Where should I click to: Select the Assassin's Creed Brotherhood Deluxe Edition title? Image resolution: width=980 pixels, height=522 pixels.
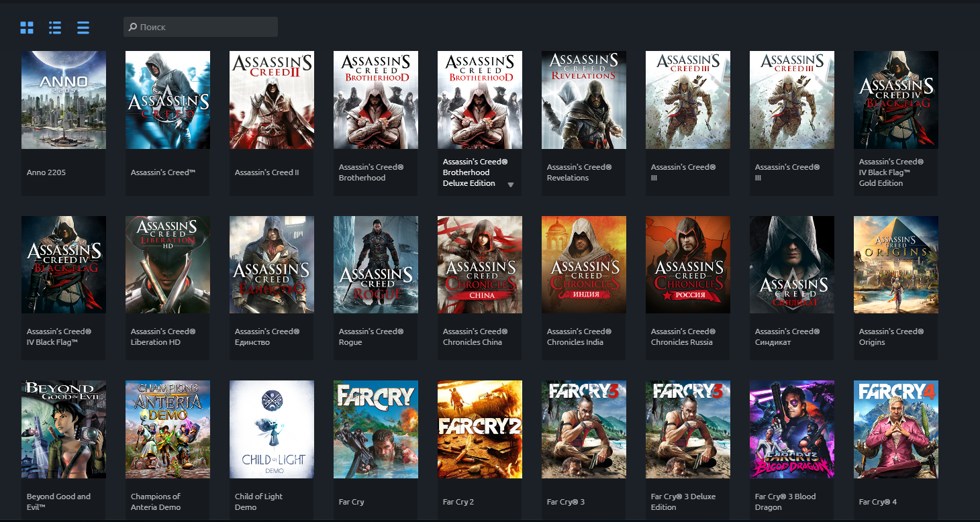pyautogui.click(x=475, y=172)
